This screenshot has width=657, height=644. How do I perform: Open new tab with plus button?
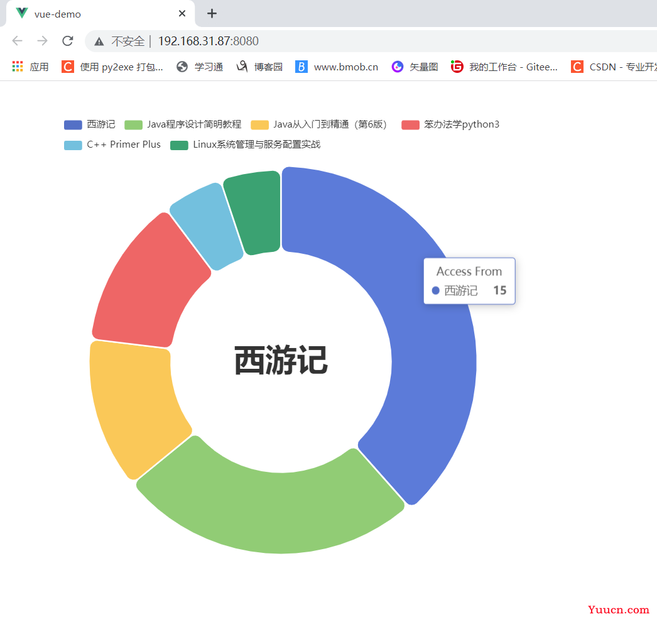coord(212,13)
